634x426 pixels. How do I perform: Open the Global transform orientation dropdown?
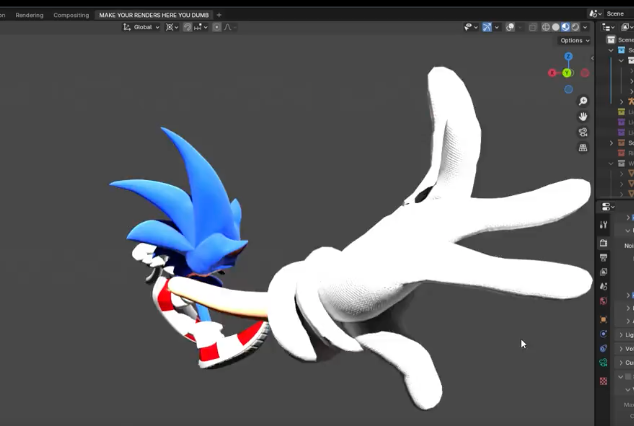pos(142,27)
